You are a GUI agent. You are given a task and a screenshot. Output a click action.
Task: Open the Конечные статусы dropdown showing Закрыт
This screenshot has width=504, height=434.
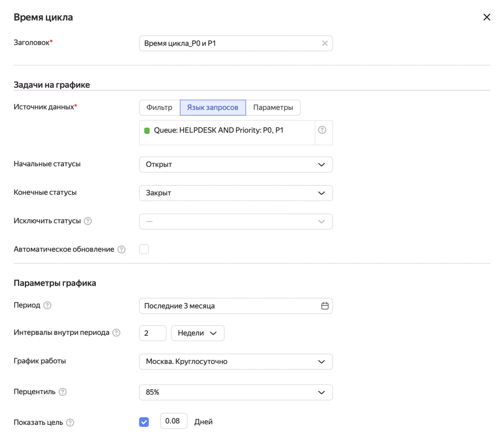pyautogui.click(x=236, y=193)
